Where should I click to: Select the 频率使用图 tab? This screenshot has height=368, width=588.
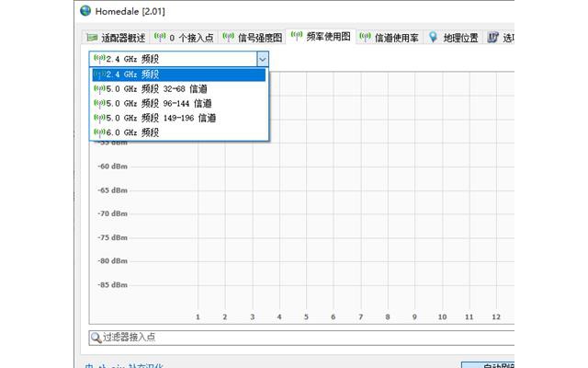click(321, 37)
